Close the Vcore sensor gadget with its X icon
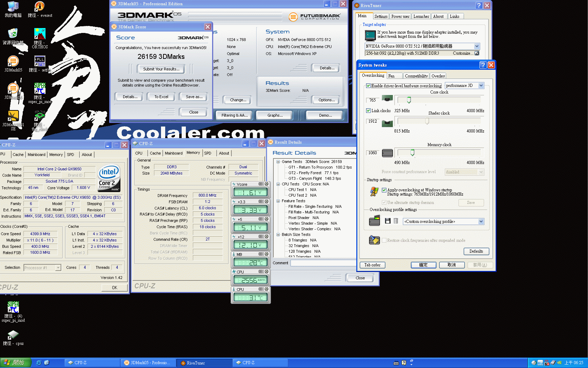Viewport: 588px width, 368px height. point(266,184)
